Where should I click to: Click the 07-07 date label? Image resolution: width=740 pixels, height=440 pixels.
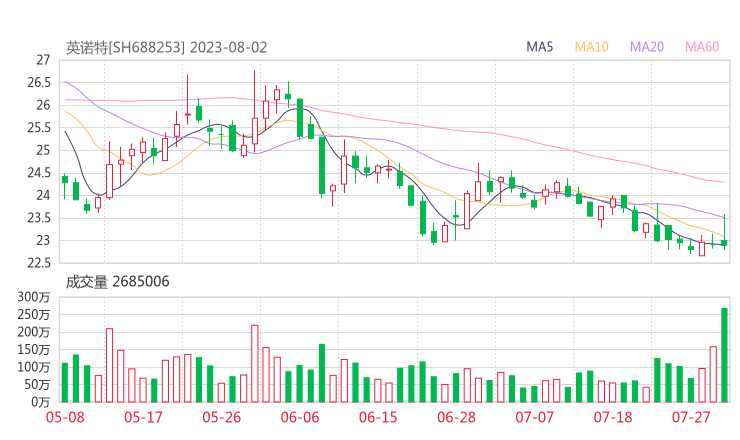pyautogui.click(x=534, y=417)
